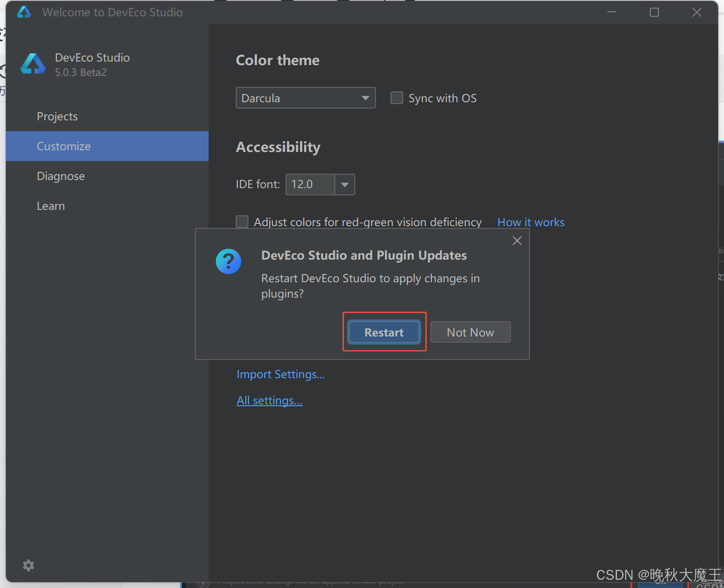Click the DevEco logo in title bar

24,12
